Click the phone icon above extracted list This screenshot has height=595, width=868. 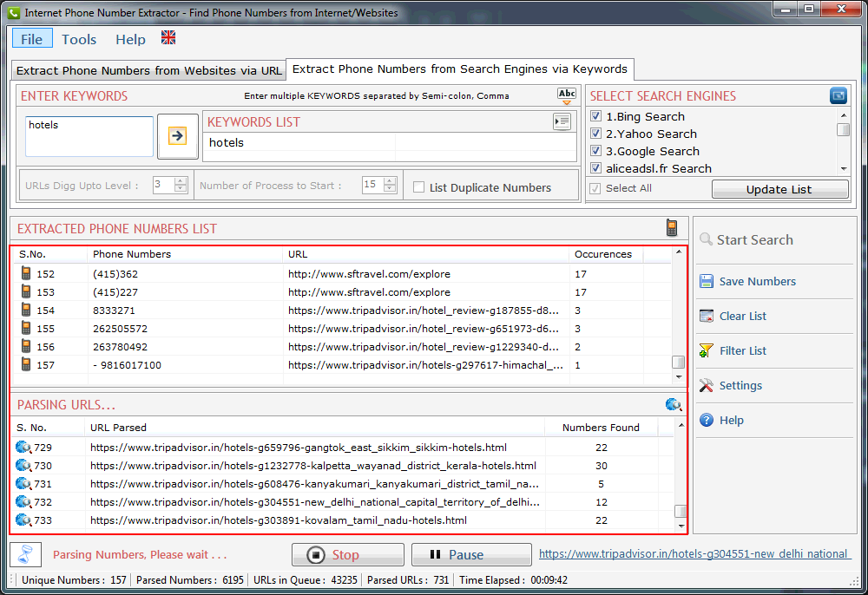coord(672,228)
